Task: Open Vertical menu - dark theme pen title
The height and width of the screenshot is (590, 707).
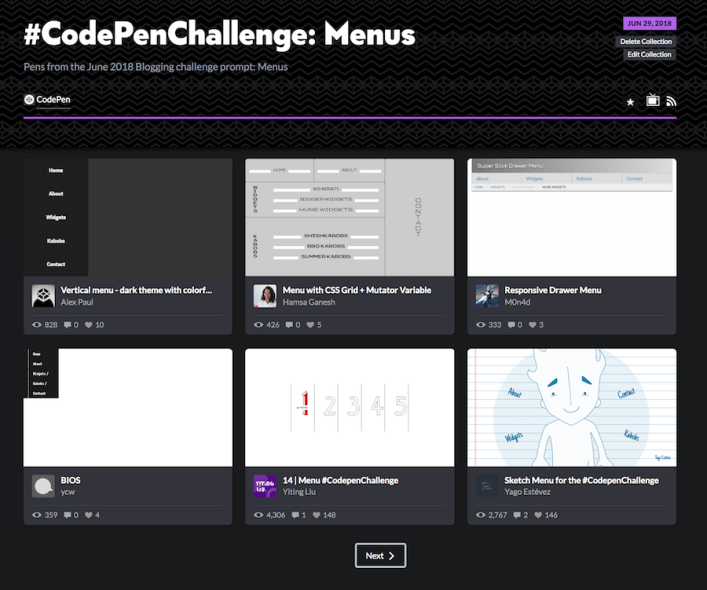Action: coord(136,290)
